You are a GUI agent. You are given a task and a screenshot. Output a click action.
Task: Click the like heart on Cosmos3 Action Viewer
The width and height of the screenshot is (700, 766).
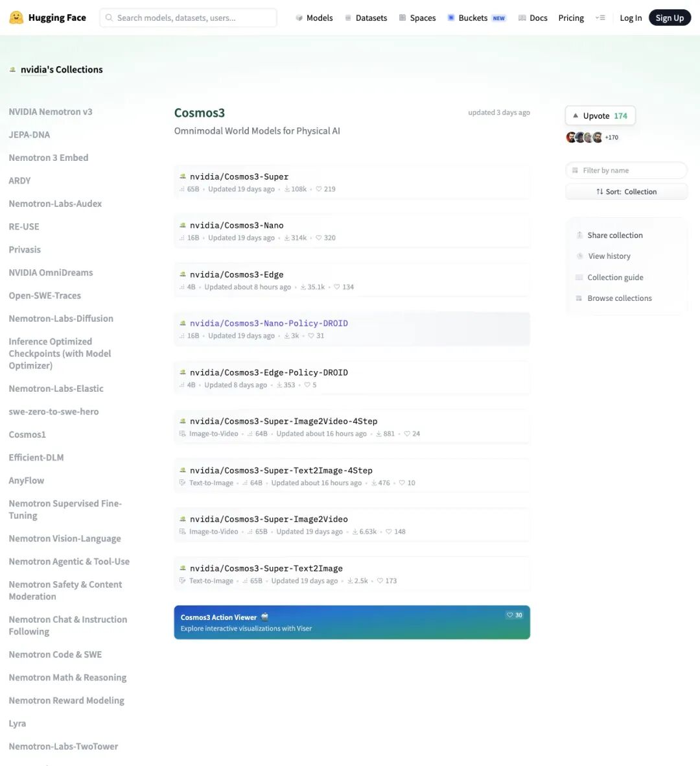pyautogui.click(x=509, y=615)
